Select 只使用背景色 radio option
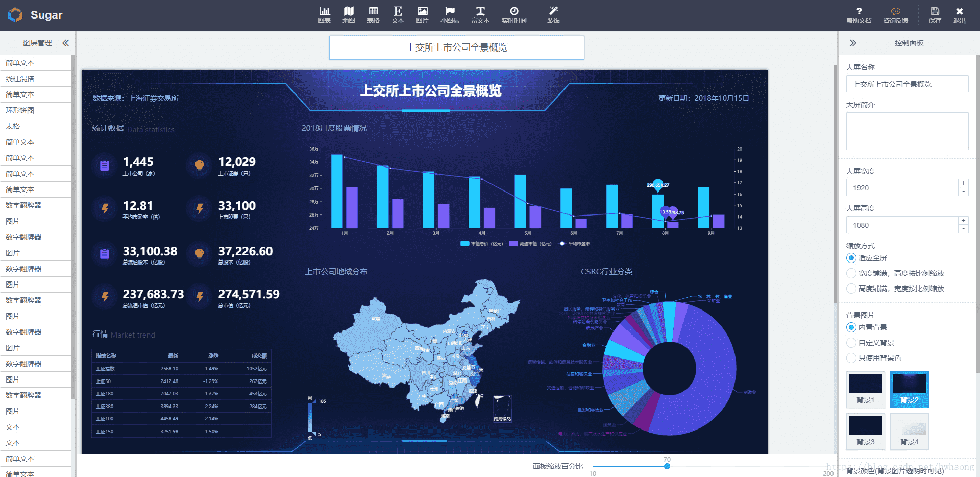The width and height of the screenshot is (980, 477). [x=874, y=358]
